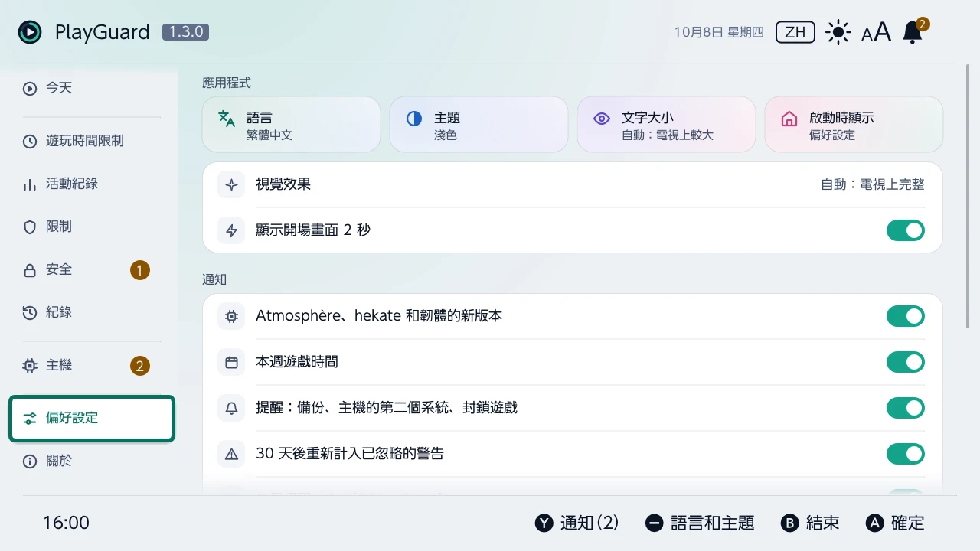Open the 安全 section
Image resolution: width=980 pixels, height=551 pixels.
pyautogui.click(x=92, y=269)
